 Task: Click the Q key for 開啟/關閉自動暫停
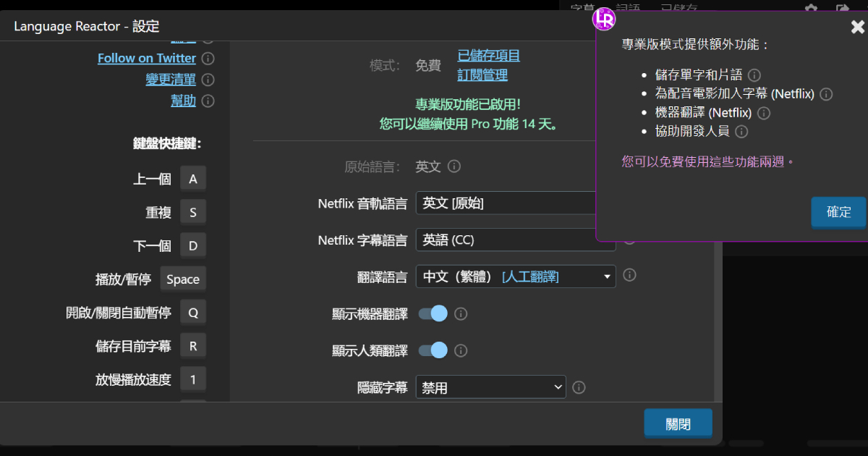point(193,313)
